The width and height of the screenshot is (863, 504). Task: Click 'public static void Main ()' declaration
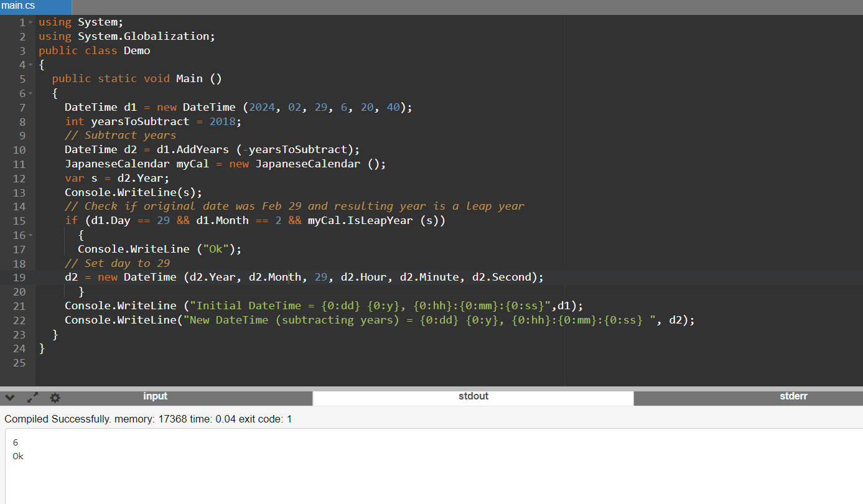click(137, 78)
